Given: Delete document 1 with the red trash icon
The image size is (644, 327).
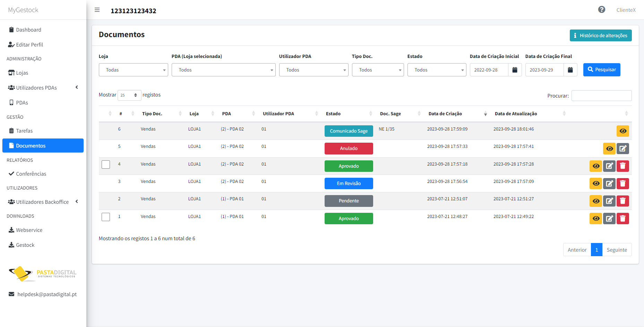Looking at the screenshot, I should pos(623,218).
